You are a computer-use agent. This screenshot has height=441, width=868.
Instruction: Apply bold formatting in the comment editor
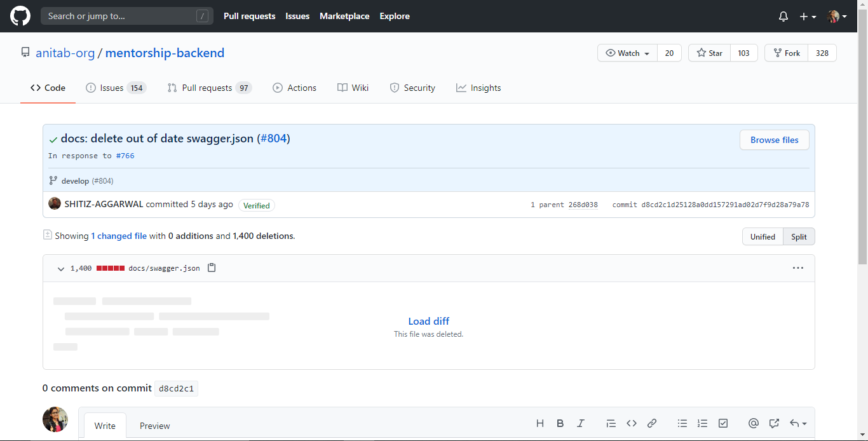pos(560,423)
